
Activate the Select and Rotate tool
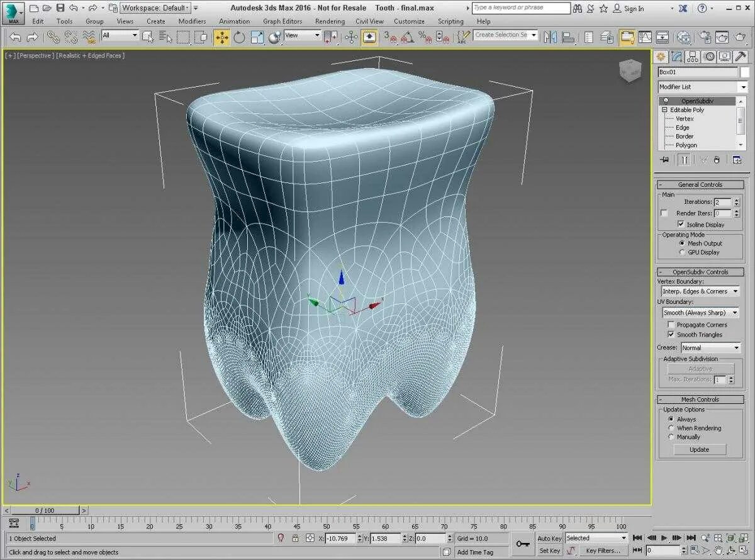(239, 36)
